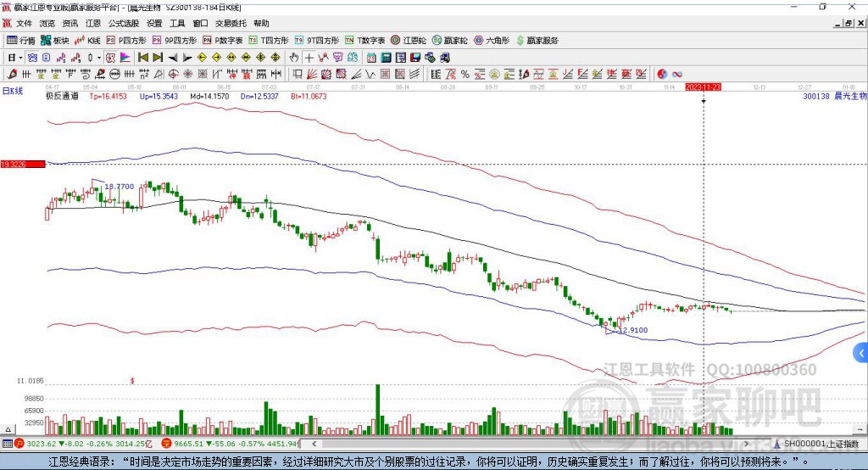Image resolution: width=868 pixels, height=470 pixels.
Task: Switch to K线 view button
Action: [87, 41]
